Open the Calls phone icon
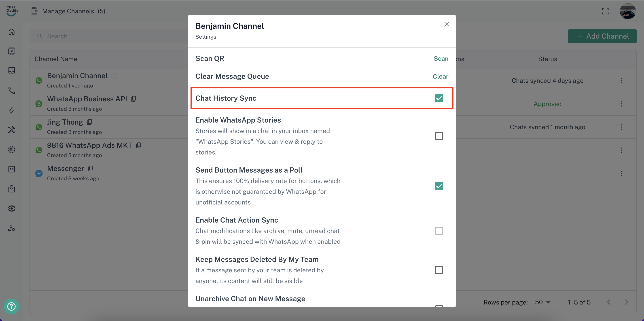The image size is (644, 321). click(11, 90)
